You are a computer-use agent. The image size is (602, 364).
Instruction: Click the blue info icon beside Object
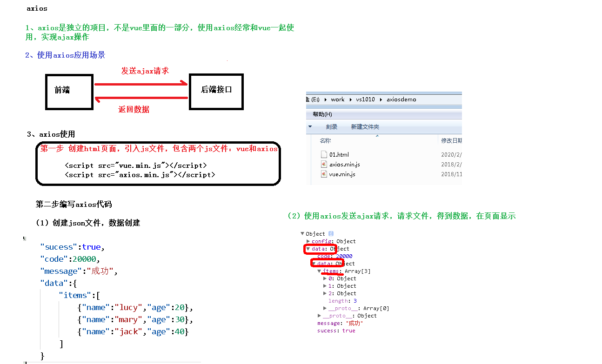[331, 233]
